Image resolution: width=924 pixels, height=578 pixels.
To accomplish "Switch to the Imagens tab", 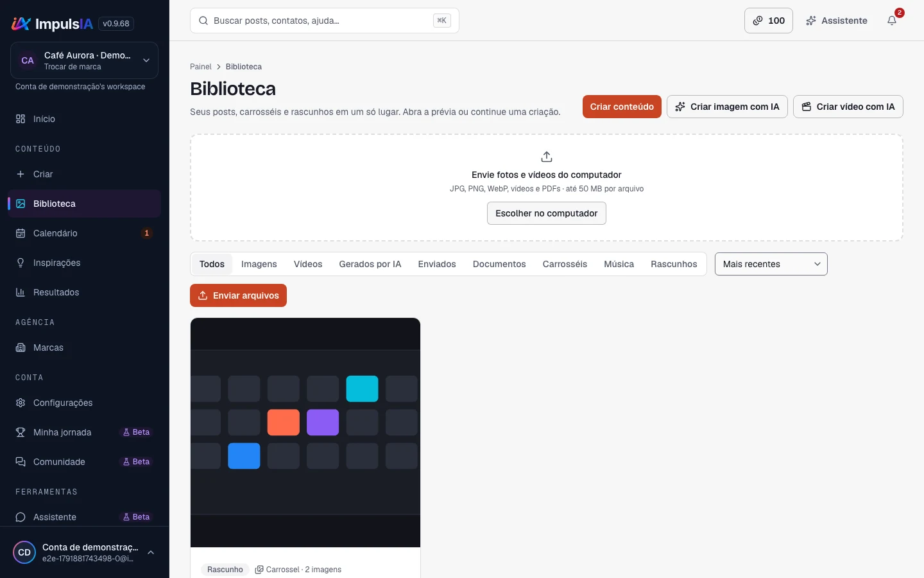I will coord(259,264).
